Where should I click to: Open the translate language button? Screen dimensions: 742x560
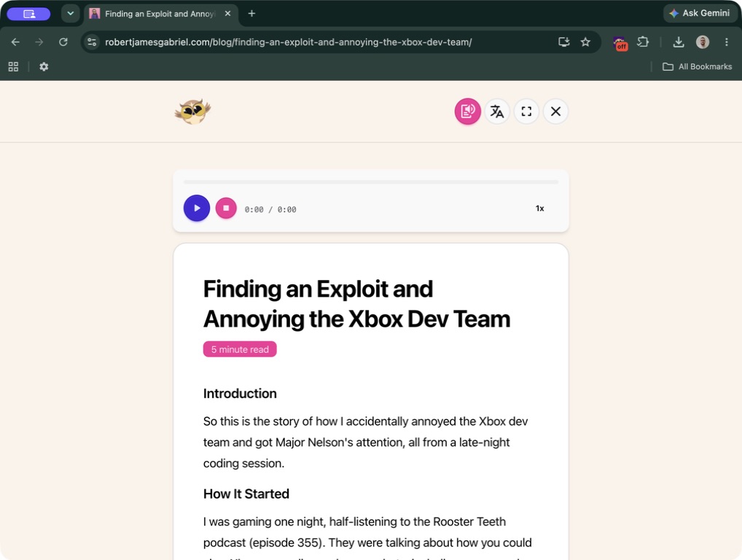[497, 112]
